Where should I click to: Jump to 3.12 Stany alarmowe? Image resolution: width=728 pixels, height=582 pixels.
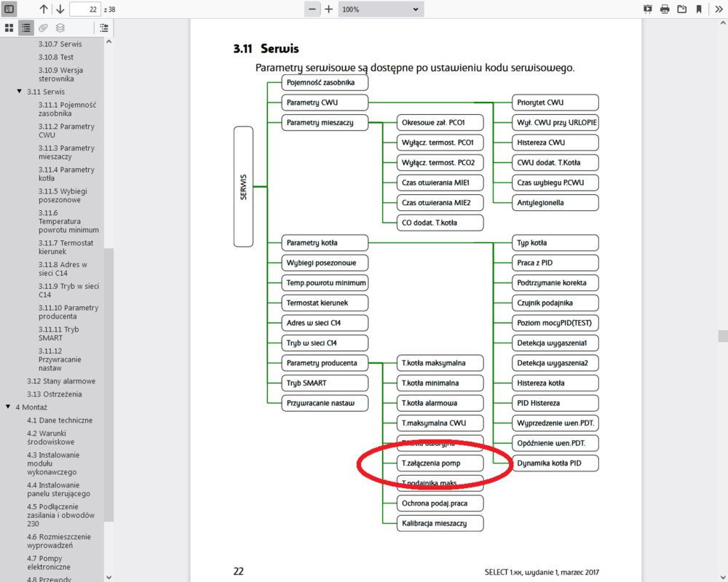[x=61, y=381]
